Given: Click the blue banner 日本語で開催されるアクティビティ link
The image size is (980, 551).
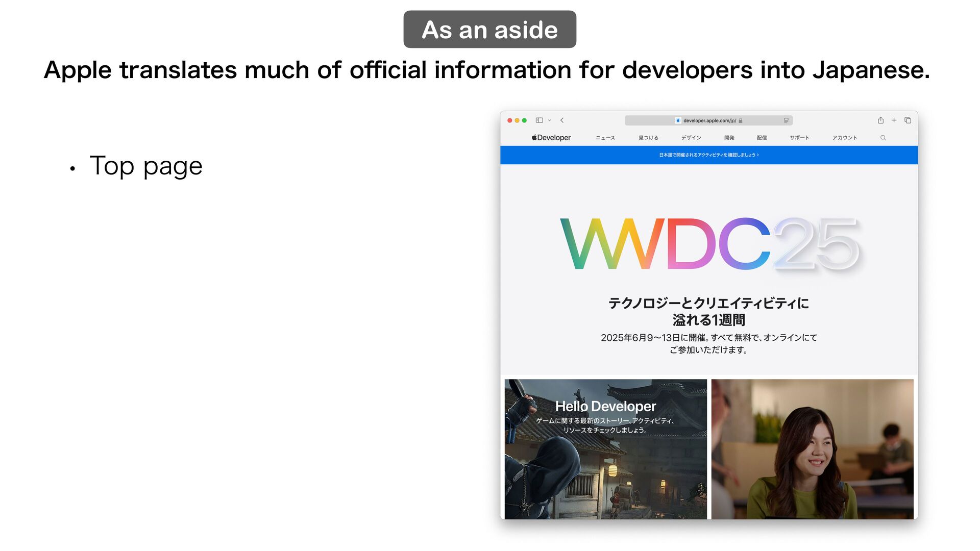Looking at the screenshot, I should tap(709, 155).
